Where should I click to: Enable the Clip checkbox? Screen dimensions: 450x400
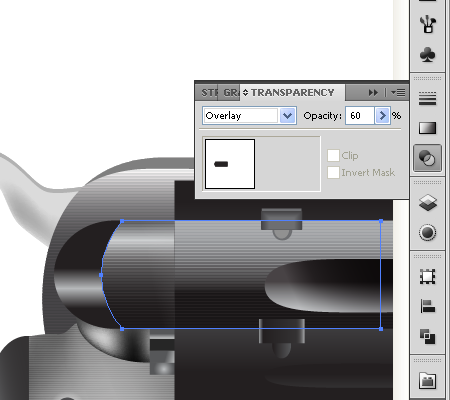tap(333, 155)
